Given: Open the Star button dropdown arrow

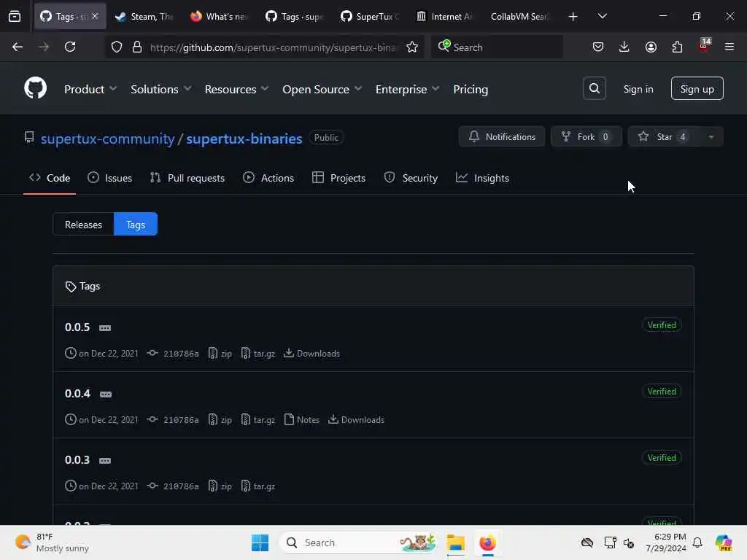Looking at the screenshot, I should pyautogui.click(x=711, y=136).
